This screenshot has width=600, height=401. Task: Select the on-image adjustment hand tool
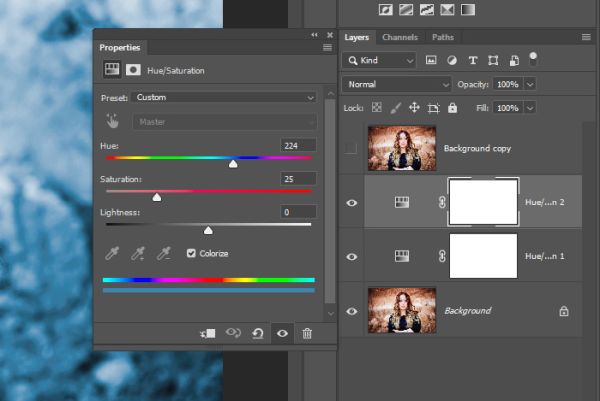tap(112, 121)
